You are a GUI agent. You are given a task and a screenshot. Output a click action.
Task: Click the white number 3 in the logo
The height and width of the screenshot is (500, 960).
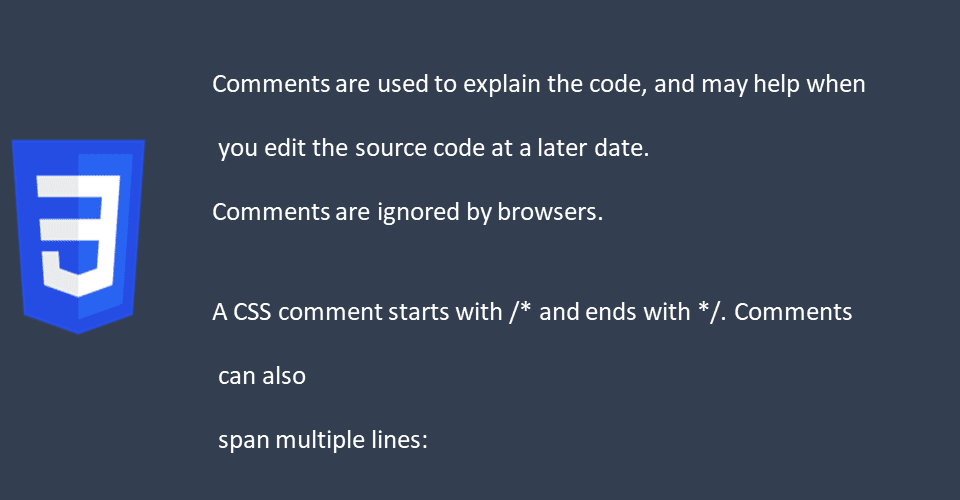pos(78,236)
